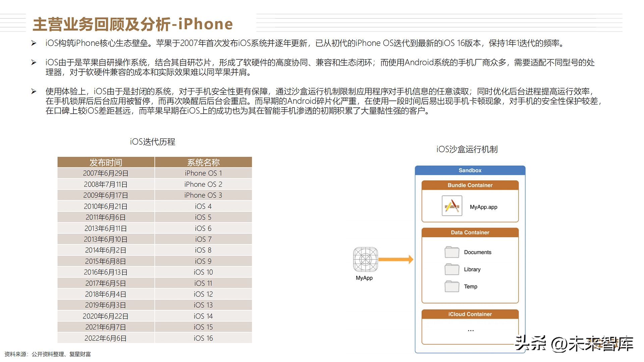Click the cell '2011年6月6日'
The height and width of the screenshot is (362, 644).
tap(106, 217)
